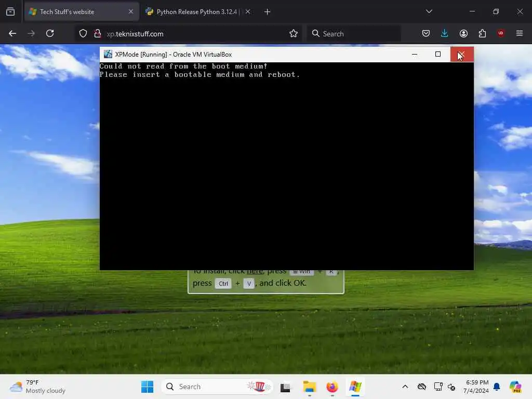532x399 pixels.
Task: Open the weather widget showing 79°F
Action: (x=38, y=387)
